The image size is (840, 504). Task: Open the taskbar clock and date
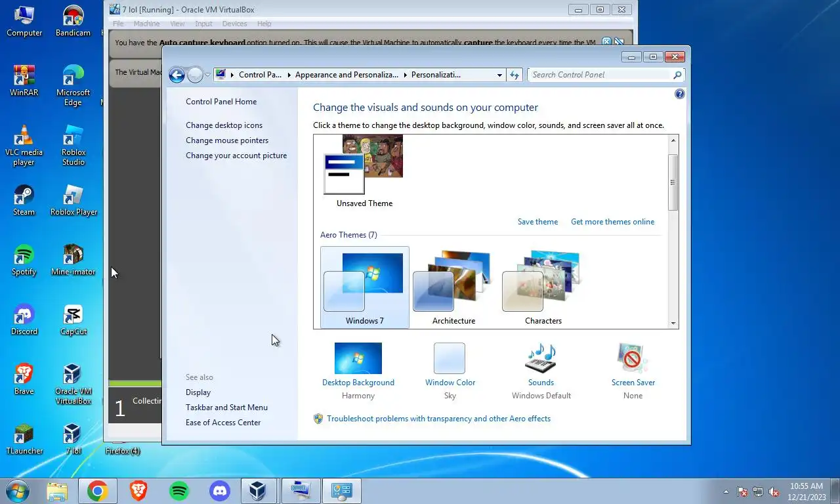(x=806, y=492)
